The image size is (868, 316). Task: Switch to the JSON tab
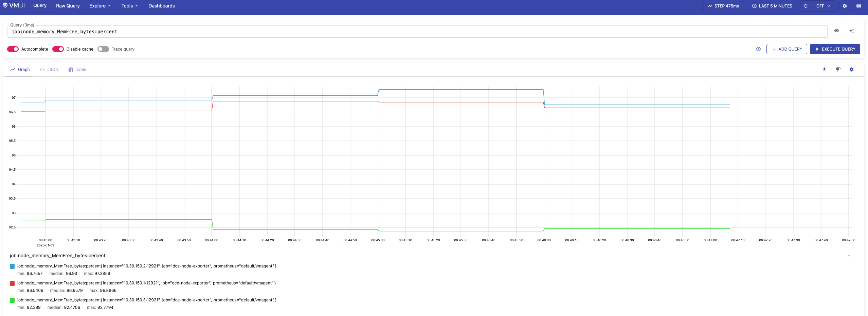point(49,70)
